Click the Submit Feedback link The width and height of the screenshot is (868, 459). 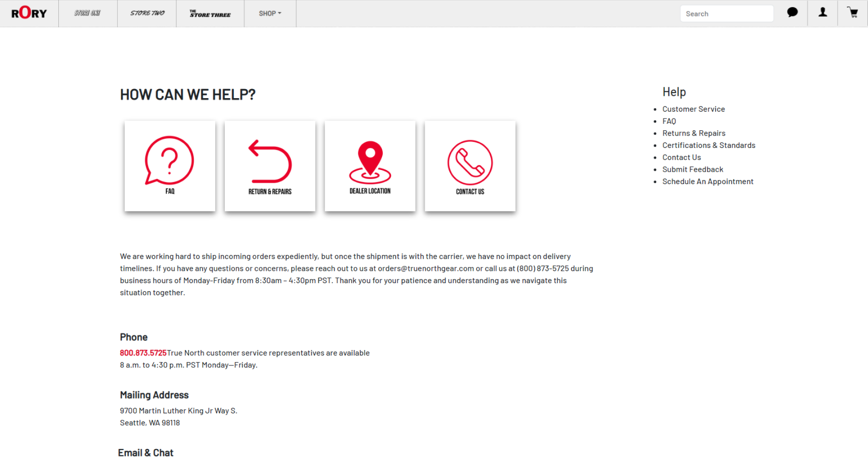pos(693,169)
